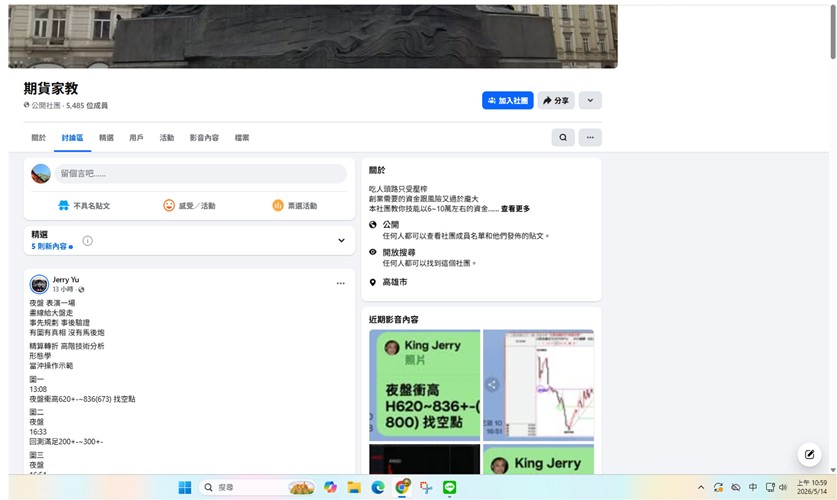This screenshot has height=500, width=837.
Task: Open LINE from the taskbar
Action: point(449,487)
